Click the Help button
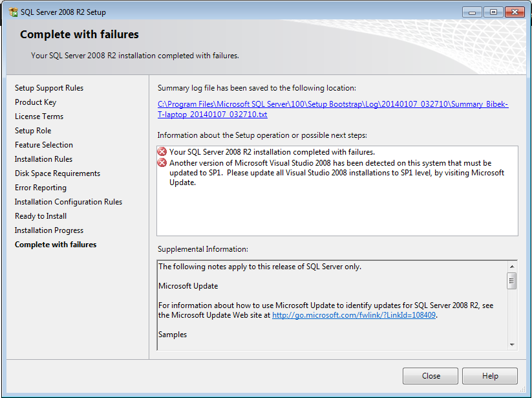 tap(490, 376)
